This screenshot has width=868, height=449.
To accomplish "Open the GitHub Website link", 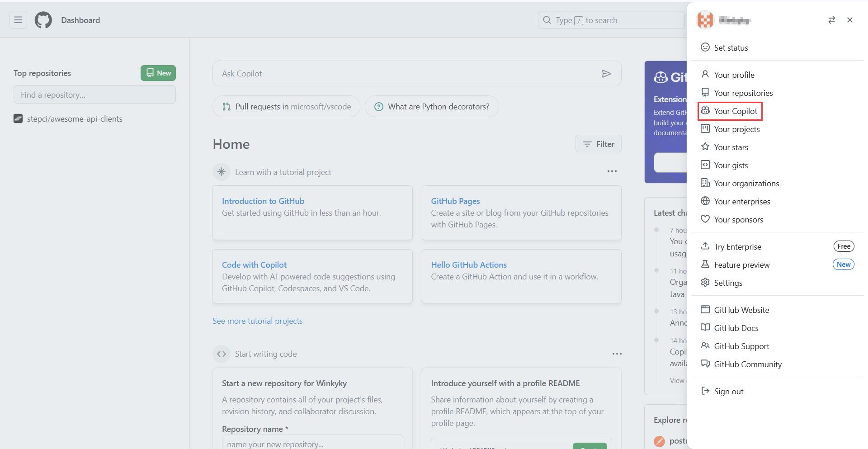I will click(x=777, y=310).
